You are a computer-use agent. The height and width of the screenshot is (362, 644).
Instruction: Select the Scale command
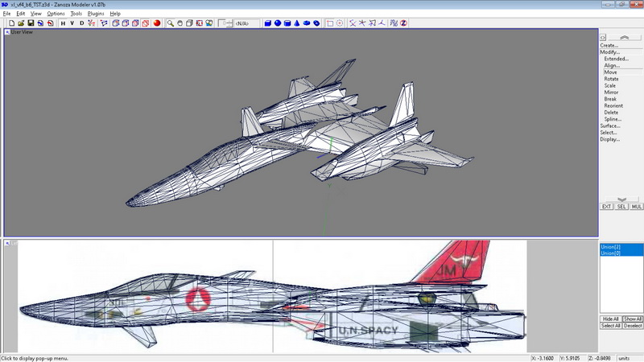[610, 86]
